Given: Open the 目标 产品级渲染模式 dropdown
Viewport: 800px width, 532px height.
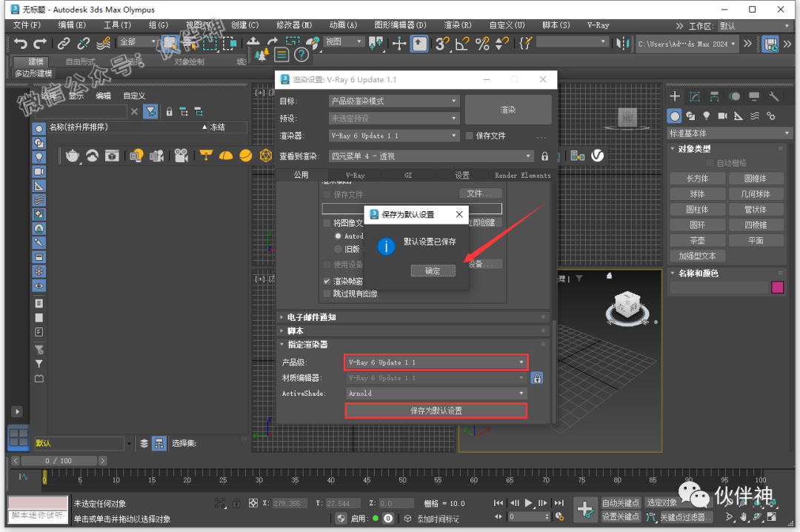Looking at the screenshot, I should 394,101.
